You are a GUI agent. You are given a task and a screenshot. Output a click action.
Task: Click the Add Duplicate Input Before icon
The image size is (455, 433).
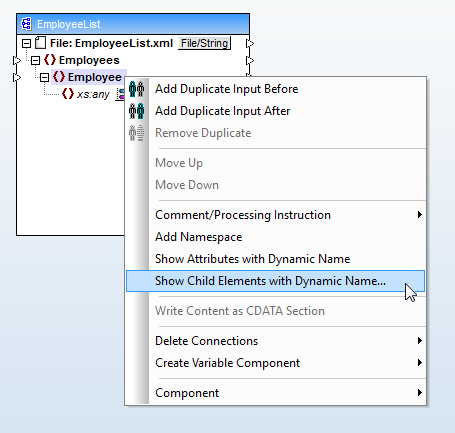coord(137,89)
